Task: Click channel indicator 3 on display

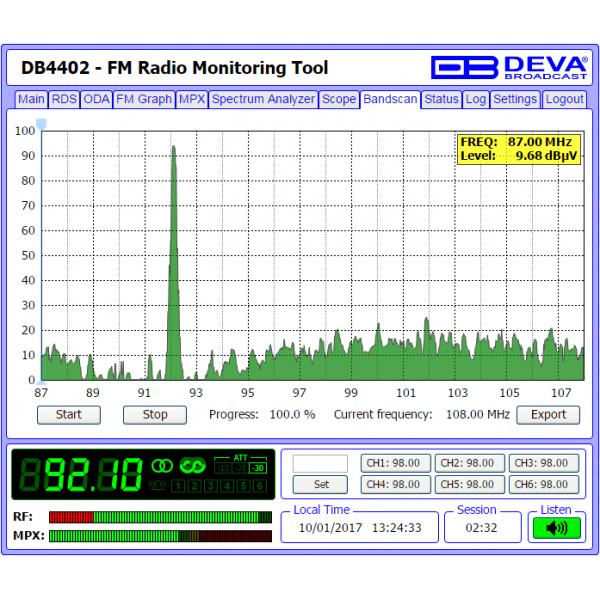Action: click(211, 486)
